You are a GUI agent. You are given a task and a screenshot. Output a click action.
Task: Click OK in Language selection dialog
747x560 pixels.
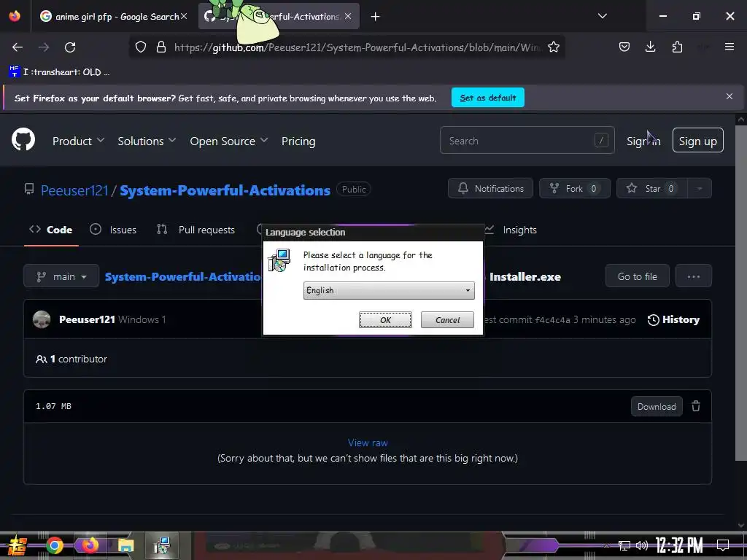(385, 320)
